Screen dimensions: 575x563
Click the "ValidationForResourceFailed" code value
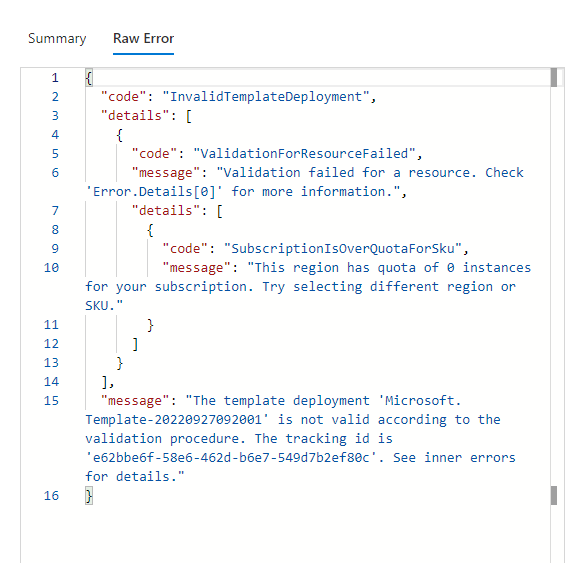pos(304,154)
